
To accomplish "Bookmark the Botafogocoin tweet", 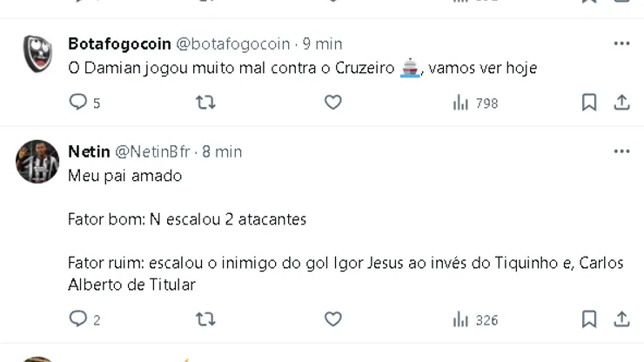I will [x=589, y=103].
